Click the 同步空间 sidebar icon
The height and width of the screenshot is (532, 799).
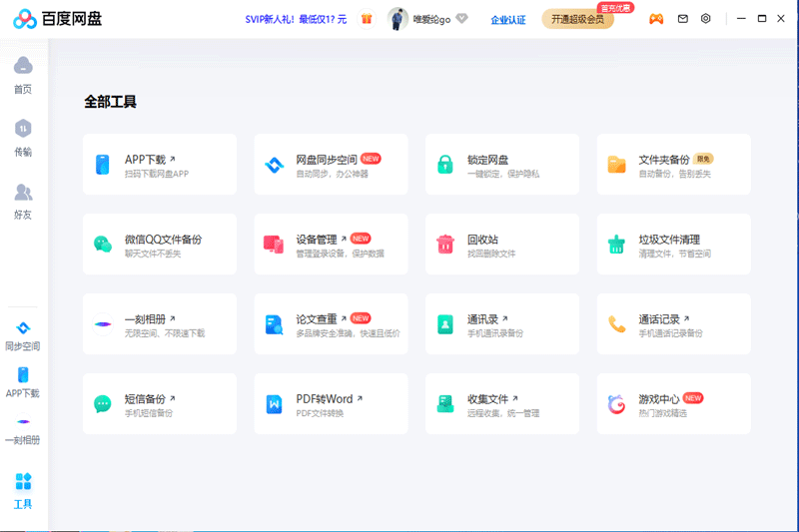pos(23,328)
